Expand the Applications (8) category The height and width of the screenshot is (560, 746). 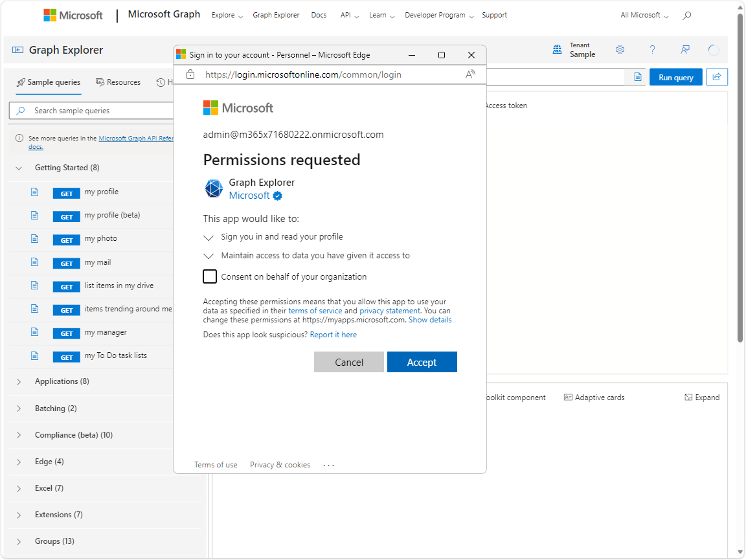19,381
